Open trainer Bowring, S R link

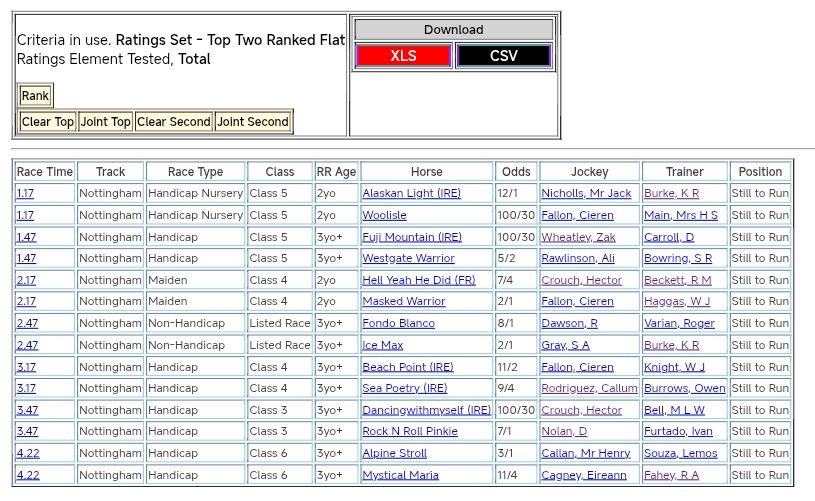click(678, 259)
